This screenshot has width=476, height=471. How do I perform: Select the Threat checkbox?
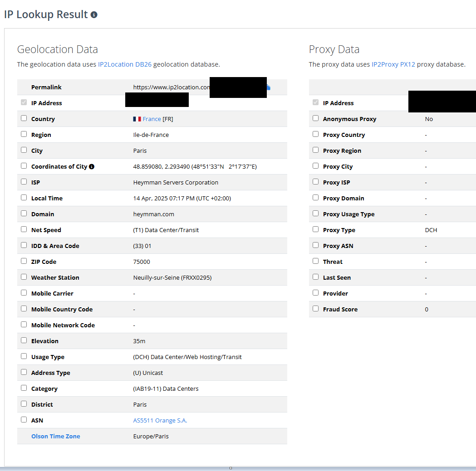point(316,261)
